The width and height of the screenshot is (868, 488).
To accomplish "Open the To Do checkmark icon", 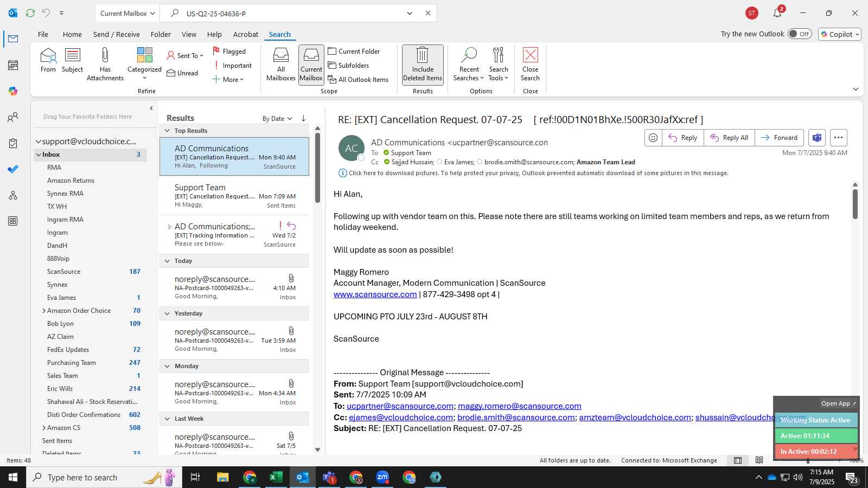I will [13, 169].
